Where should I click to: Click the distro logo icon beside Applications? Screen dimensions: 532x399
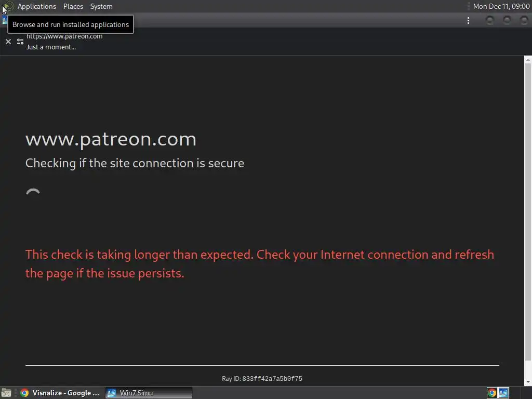pyautogui.click(x=8, y=6)
